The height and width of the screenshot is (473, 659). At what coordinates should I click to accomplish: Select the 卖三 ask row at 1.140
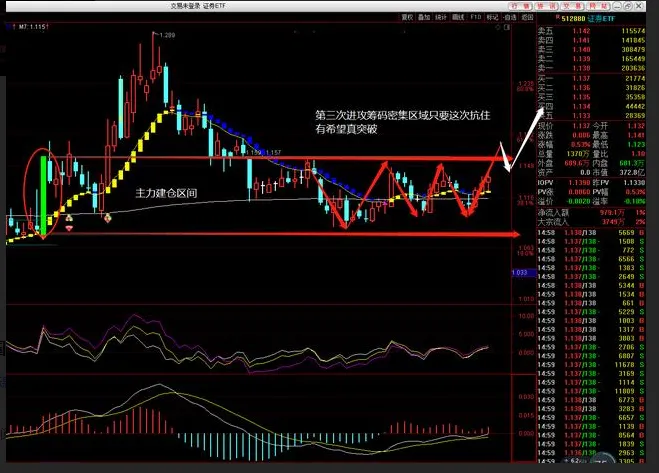(x=591, y=49)
